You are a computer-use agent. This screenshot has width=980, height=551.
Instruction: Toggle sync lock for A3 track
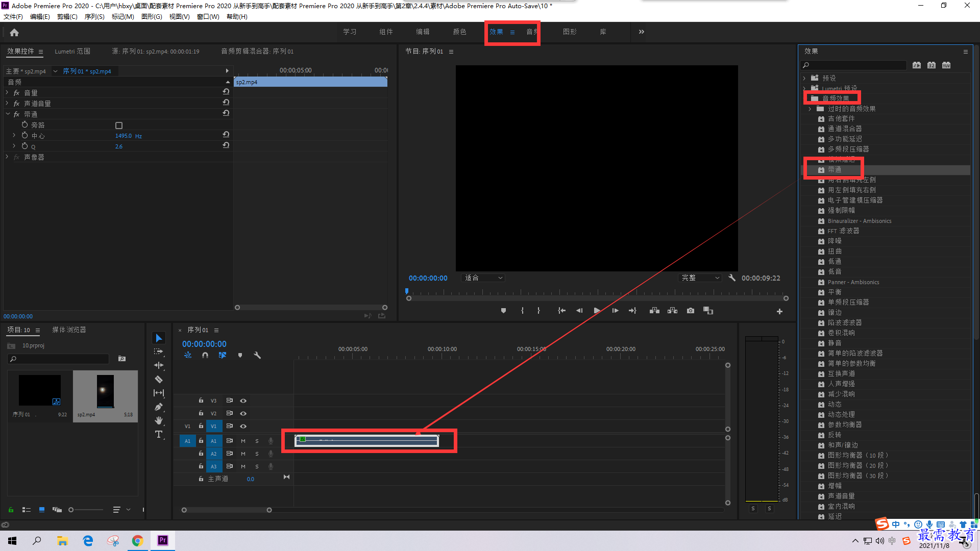click(230, 466)
